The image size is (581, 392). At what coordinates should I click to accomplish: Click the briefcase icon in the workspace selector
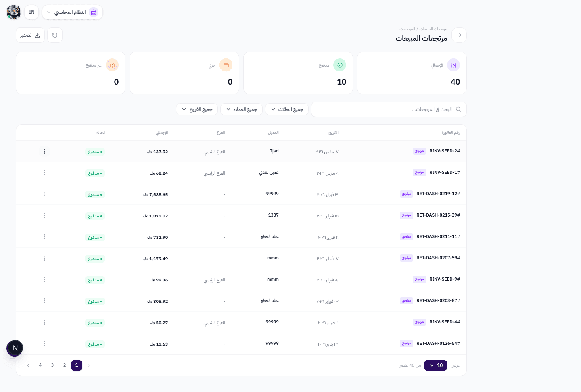coord(94,12)
